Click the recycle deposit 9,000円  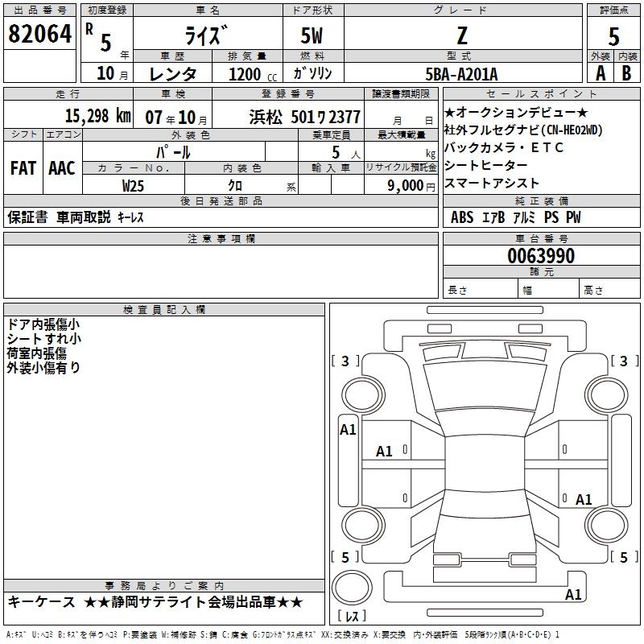click(411, 186)
